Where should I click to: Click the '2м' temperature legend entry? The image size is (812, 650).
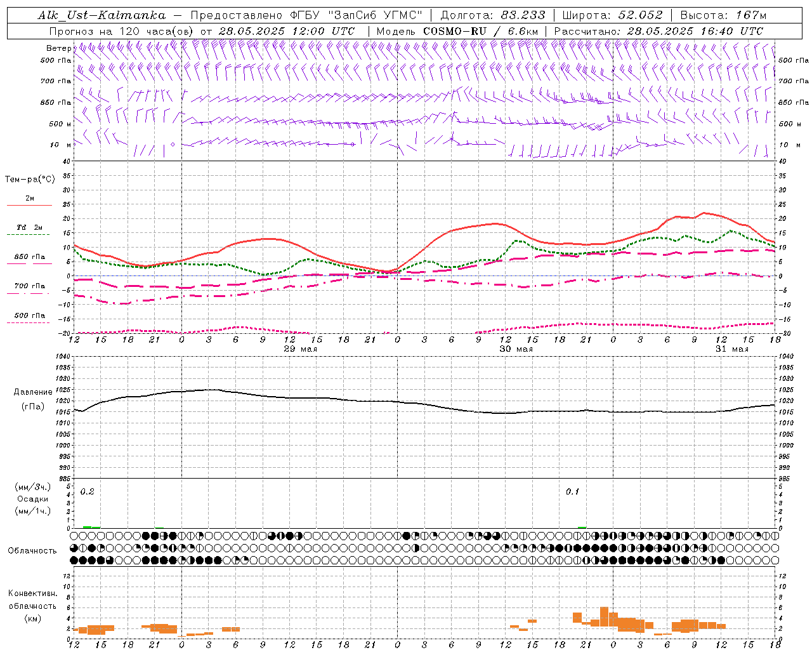pyautogui.click(x=30, y=199)
